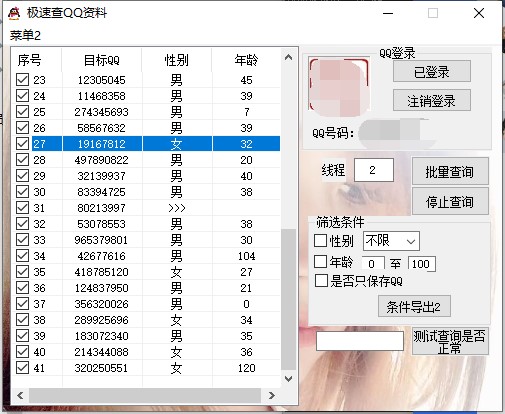Click the 目标QQ column header
Viewport: 505px width, 414px height.
(101, 60)
